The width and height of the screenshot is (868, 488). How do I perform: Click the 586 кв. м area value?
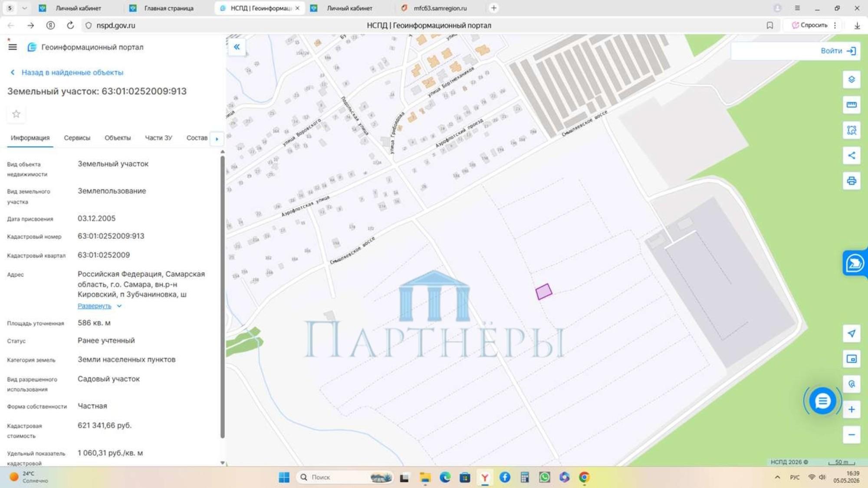point(94,323)
